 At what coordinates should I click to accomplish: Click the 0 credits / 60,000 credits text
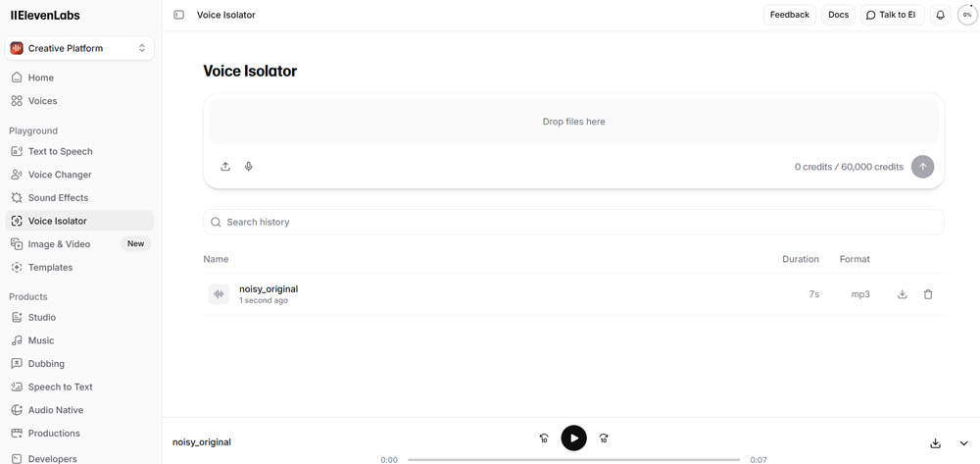(849, 167)
